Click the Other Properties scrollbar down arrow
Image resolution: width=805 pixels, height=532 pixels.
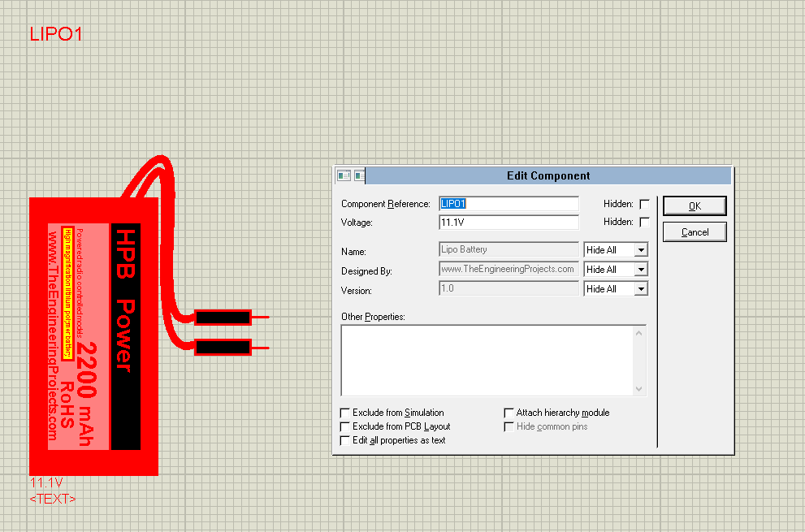pos(638,389)
